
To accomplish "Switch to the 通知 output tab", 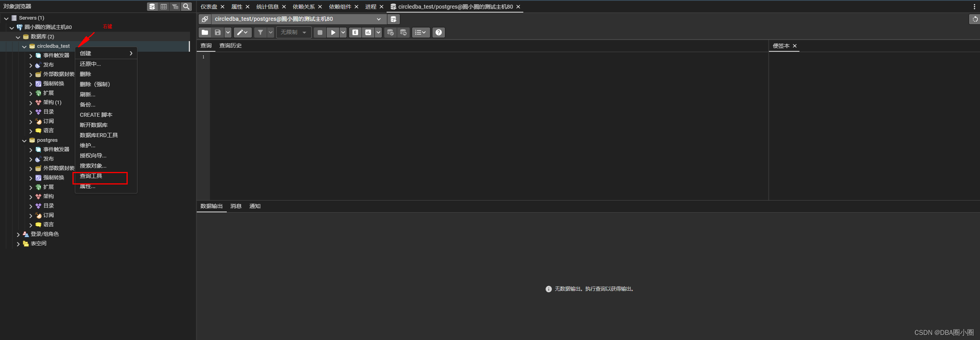I will coord(255,206).
